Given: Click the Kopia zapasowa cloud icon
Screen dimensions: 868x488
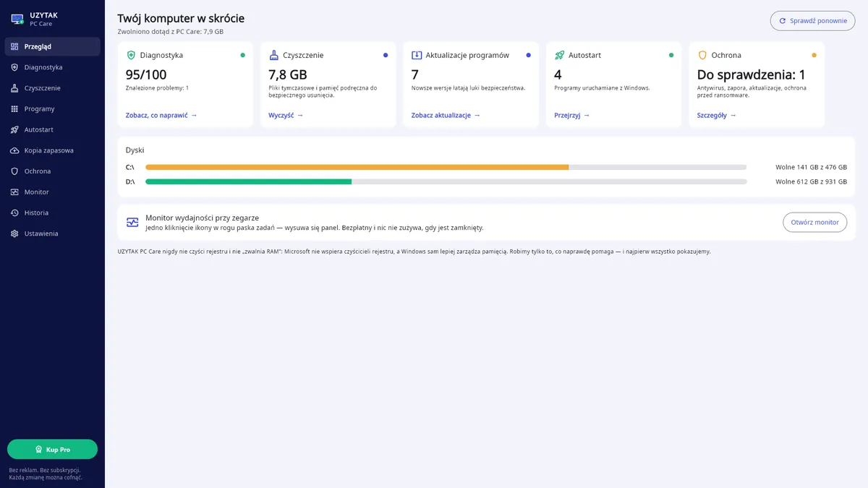Looking at the screenshot, I should (14, 150).
